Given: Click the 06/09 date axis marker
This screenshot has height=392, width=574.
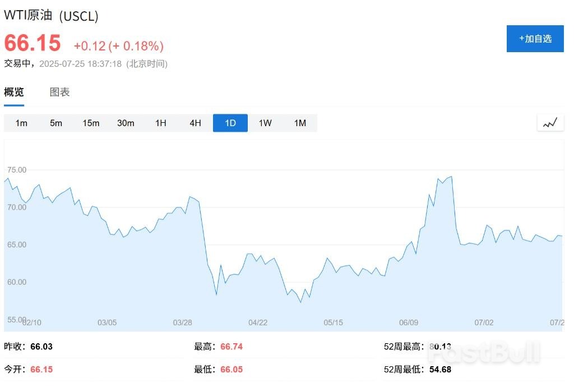Looking at the screenshot, I should tap(409, 322).
